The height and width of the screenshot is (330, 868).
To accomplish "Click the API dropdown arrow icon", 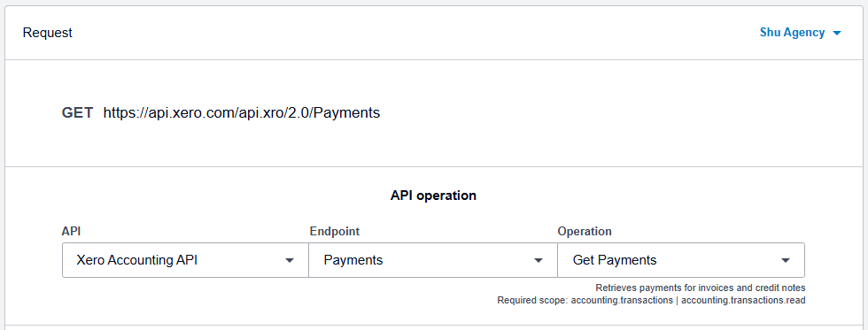I will 289,260.
